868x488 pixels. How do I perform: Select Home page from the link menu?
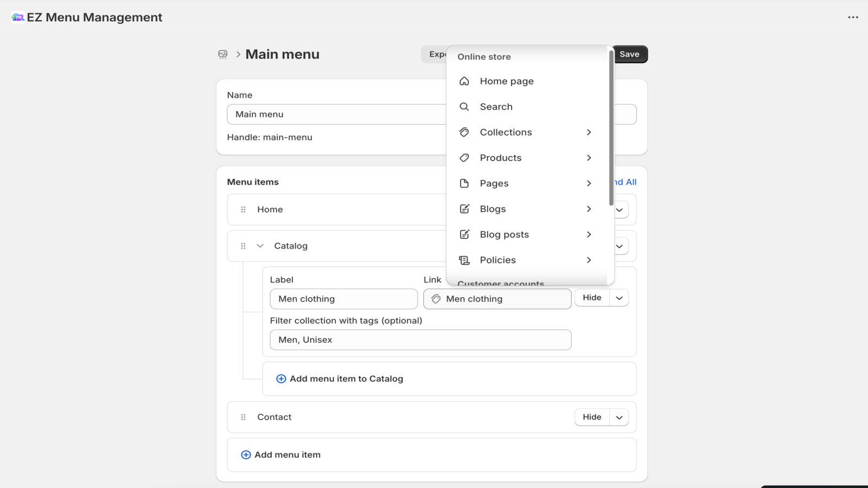pyautogui.click(x=506, y=81)
